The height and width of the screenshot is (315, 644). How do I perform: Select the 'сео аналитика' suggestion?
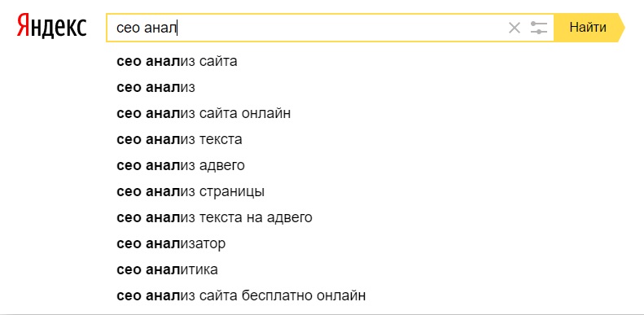[x=167, y=269]
